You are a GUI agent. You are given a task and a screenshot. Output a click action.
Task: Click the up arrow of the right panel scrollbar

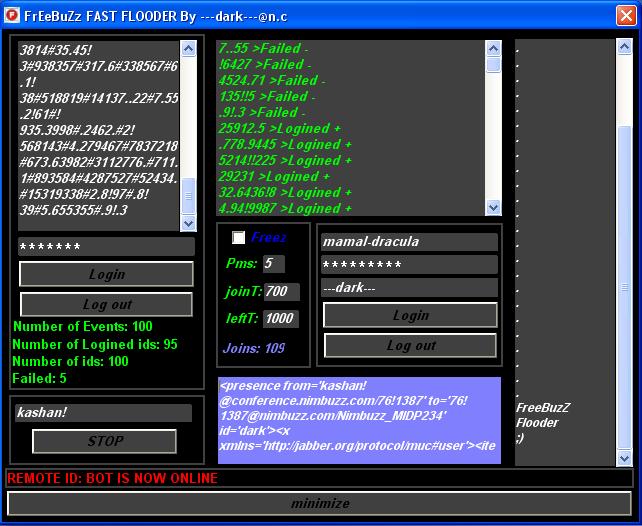624,47
